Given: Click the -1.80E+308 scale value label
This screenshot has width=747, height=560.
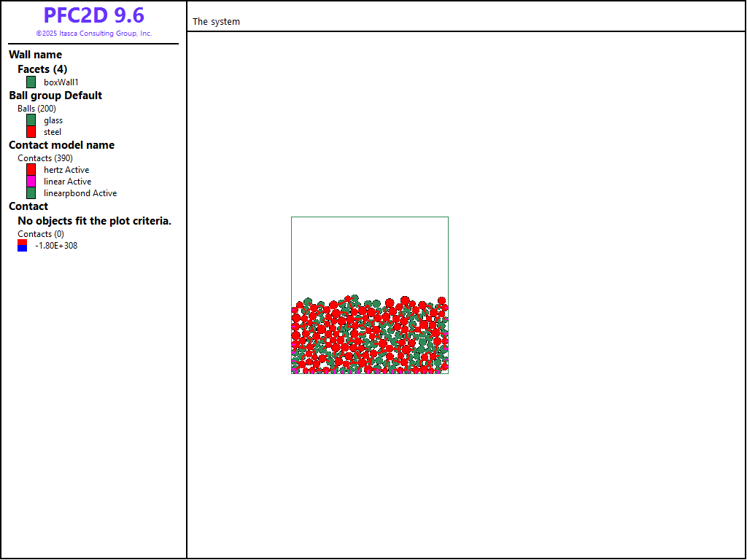Looking at the screenshot, I should (56, 246).
